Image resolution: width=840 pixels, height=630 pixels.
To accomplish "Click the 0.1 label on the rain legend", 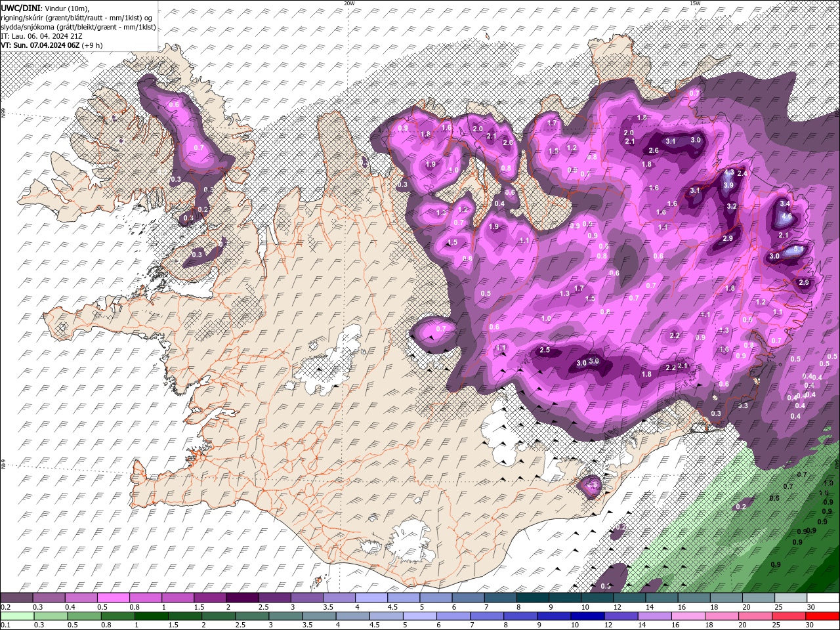I will click(x=5, y=625).
